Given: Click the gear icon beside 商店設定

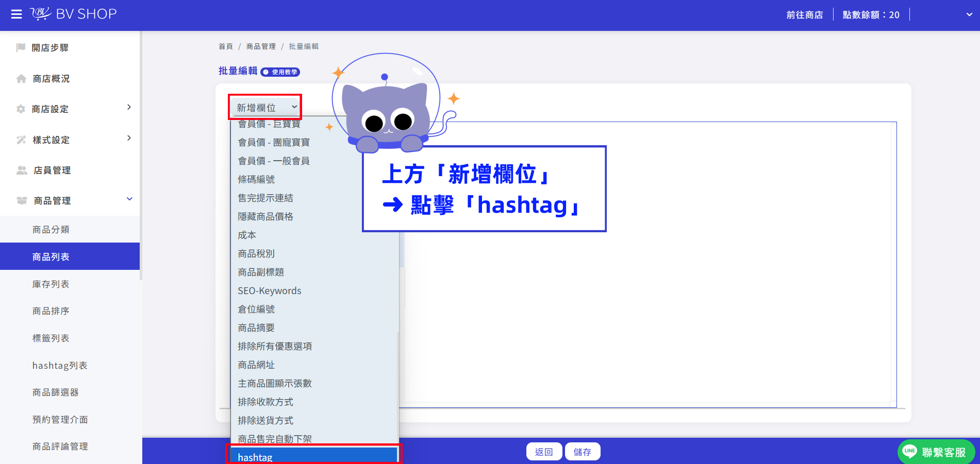Looking at the screenshot, I should (21, 109).
